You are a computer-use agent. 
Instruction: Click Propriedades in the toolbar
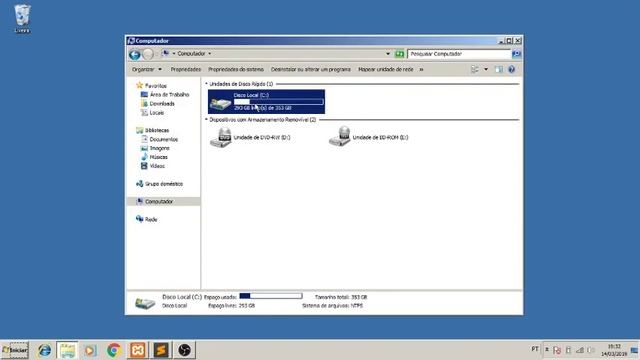186,69
